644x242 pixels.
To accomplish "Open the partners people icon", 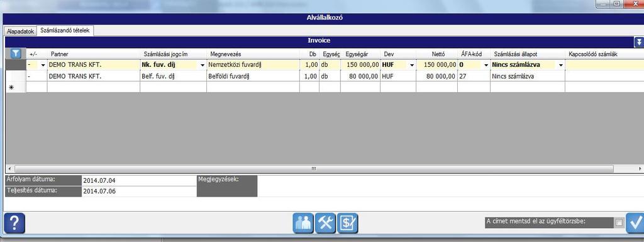I will (x=303, y=224).
